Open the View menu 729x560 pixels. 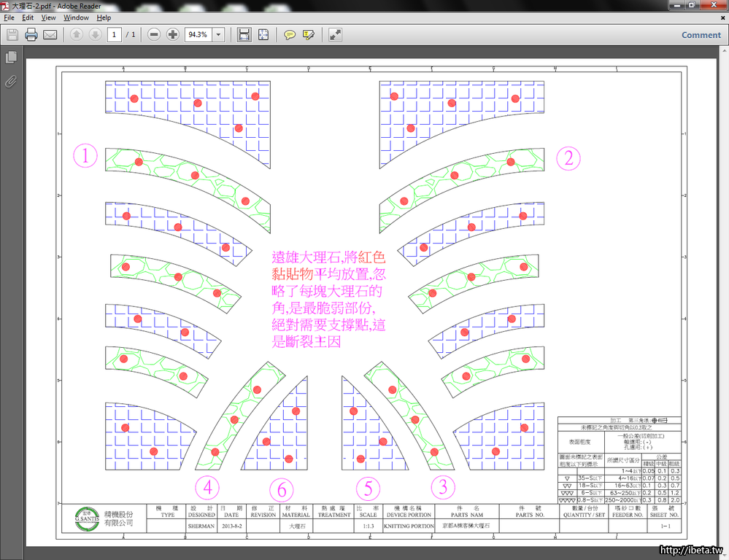[x=48, y=17]
